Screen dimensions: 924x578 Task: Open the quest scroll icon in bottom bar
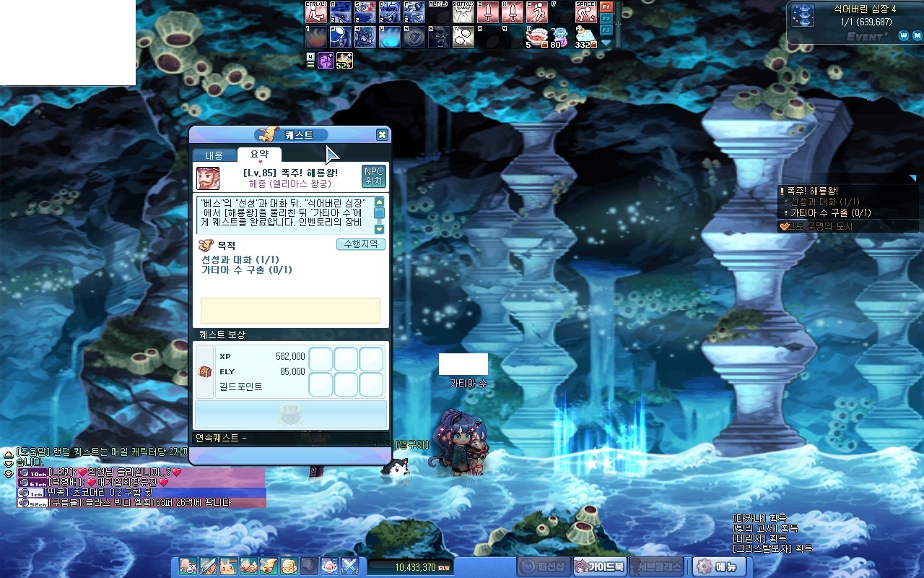click(x=269, y=566)
